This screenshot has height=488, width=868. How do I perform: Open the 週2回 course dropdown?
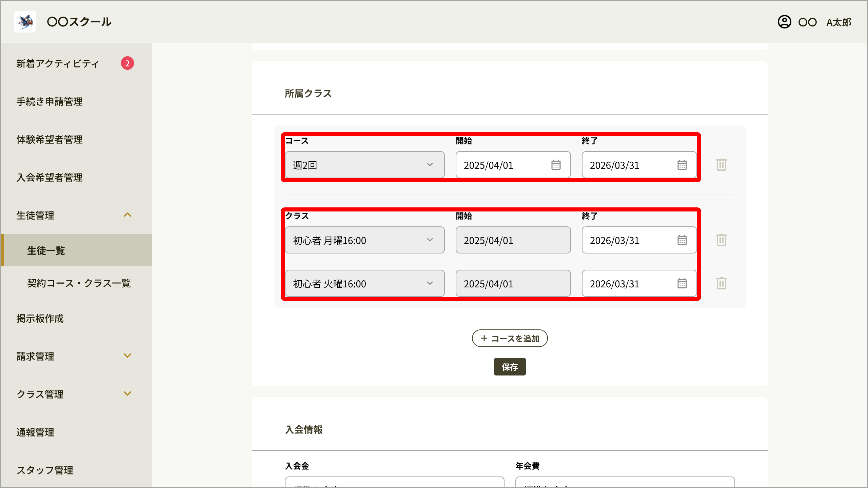[365, 165]
